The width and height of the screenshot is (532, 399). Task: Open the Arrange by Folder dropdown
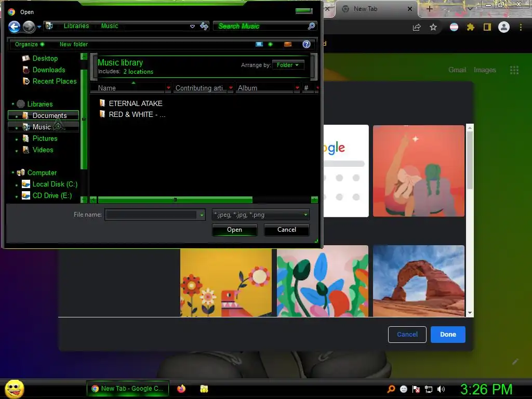(288, 65)
